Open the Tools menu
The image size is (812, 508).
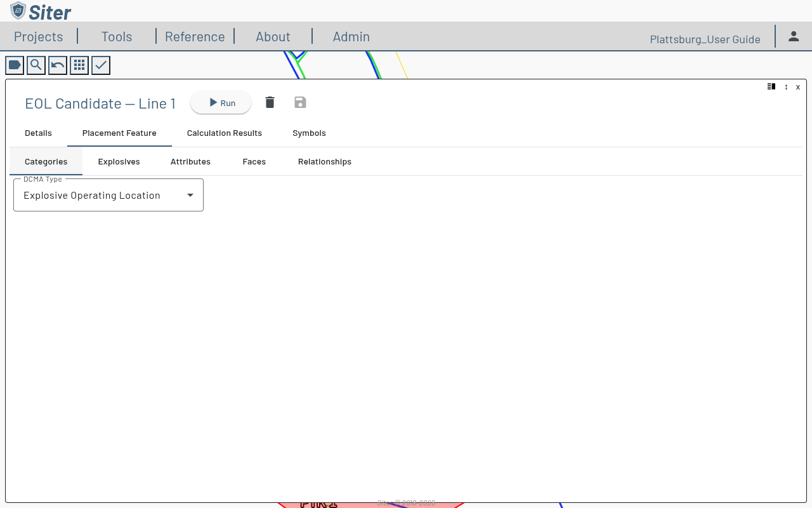(x=117, y=36)
